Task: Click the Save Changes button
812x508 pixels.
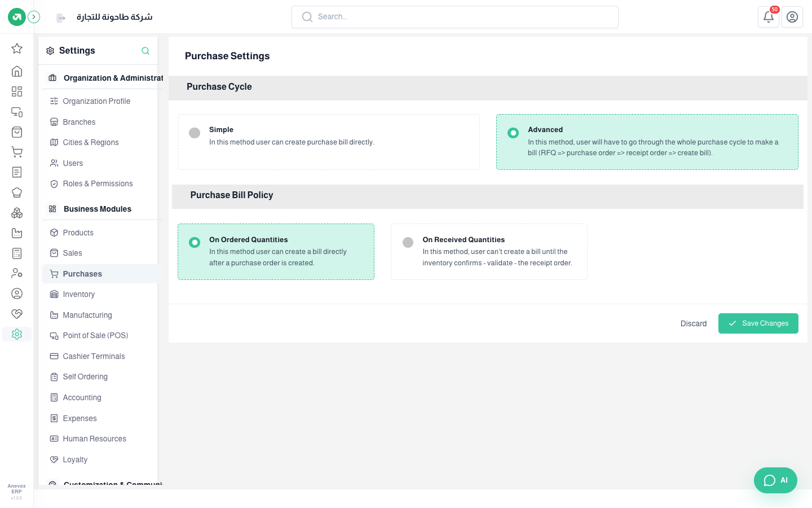Action: tap(758, 323)
